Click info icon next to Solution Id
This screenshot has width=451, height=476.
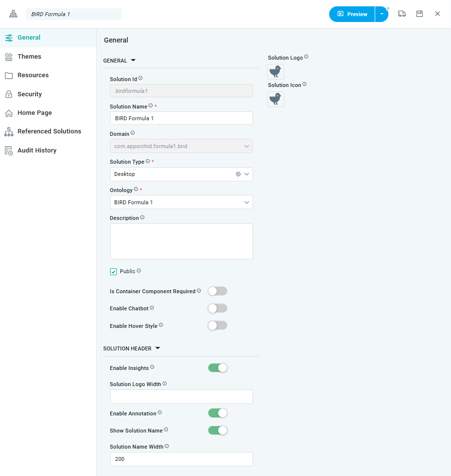[140, 78]
